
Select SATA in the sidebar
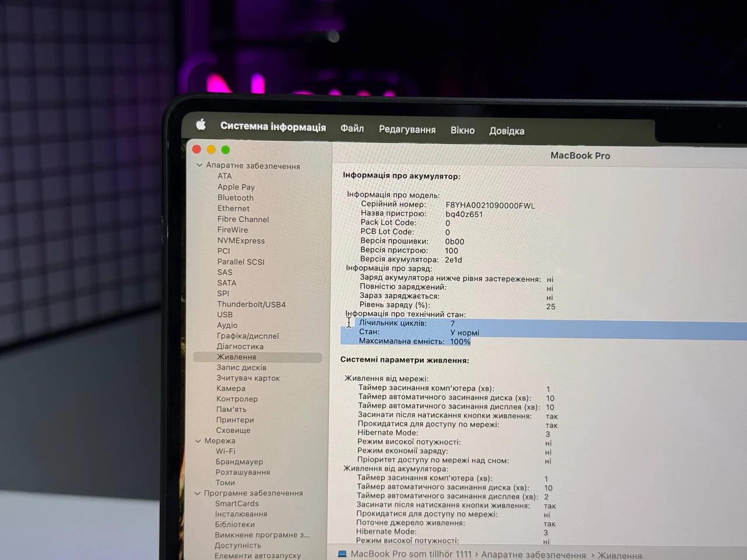[x=227, y=283]
